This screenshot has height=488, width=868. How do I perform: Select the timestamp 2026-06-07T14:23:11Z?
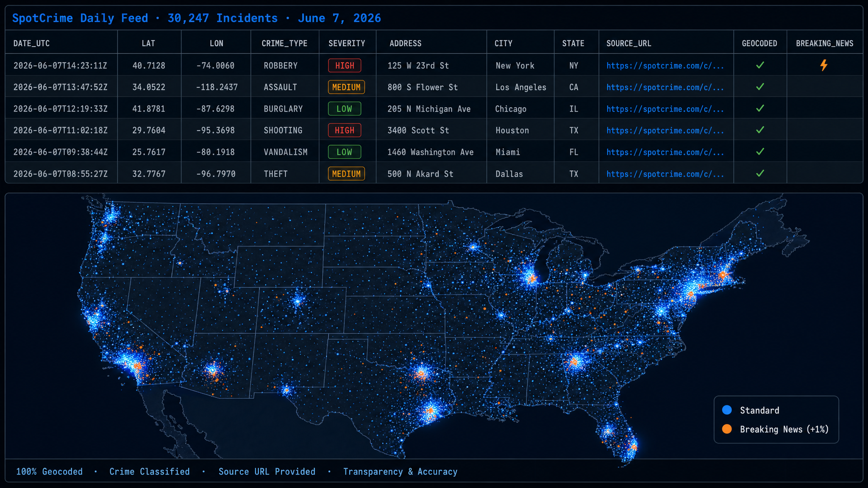[x=60, y=66]
